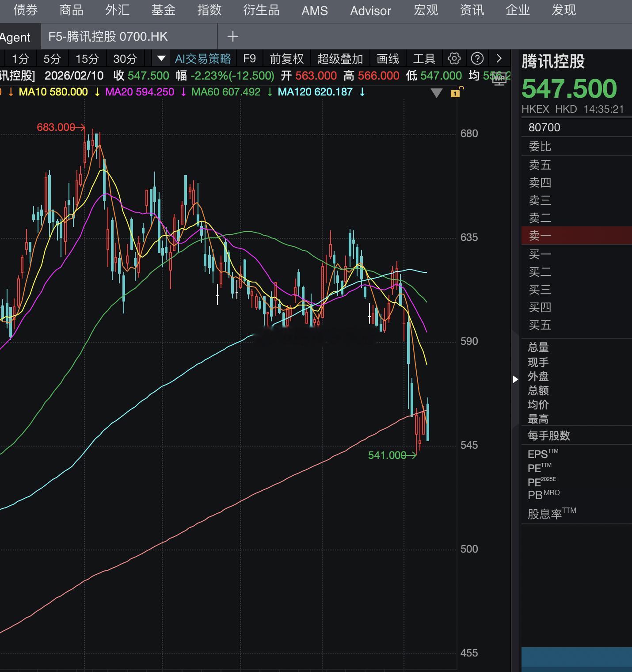Click the 画线 drawing button
Viewport: 632px width, 672px height.
pyautogui.click(x=388, y=59)
